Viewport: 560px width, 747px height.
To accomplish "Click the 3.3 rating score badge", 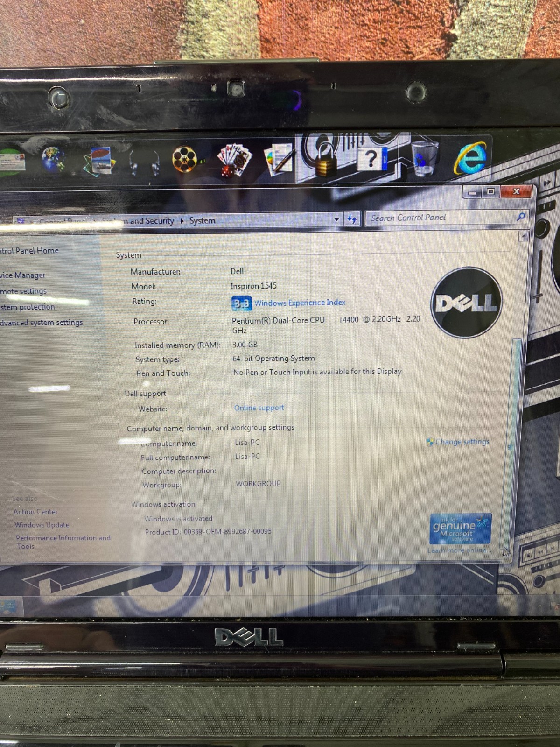I will [241, 303].
